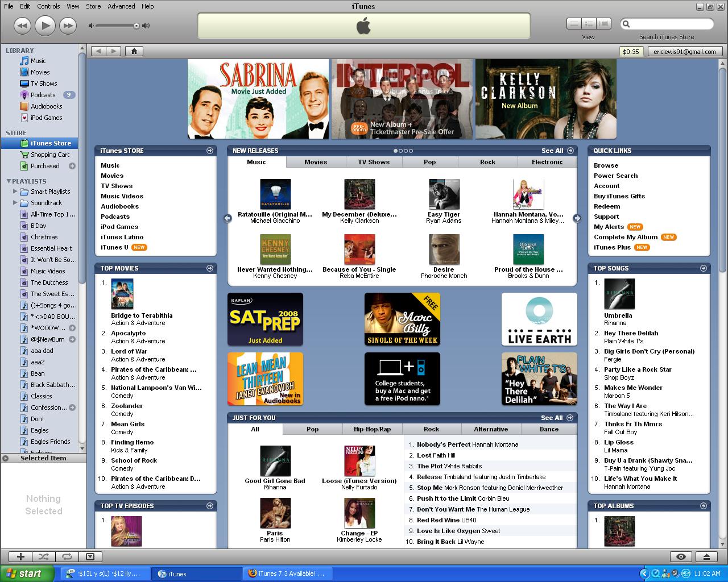Click in the Search iTunes Store field
Viewport: 728px width, 582px height.
click(x=667, y=24)
